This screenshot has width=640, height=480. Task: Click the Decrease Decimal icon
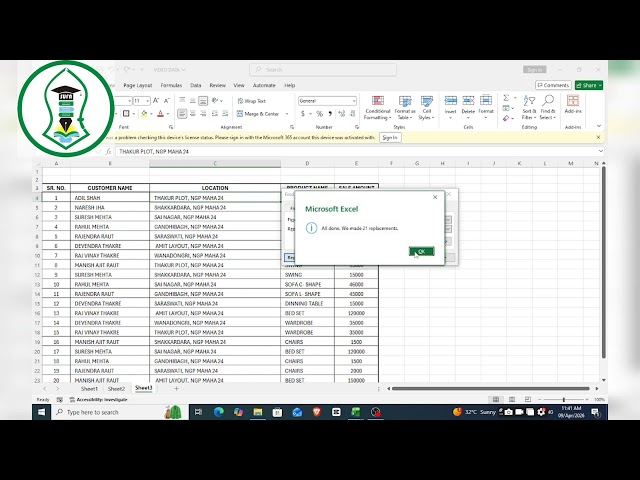(x=352, y=114)
